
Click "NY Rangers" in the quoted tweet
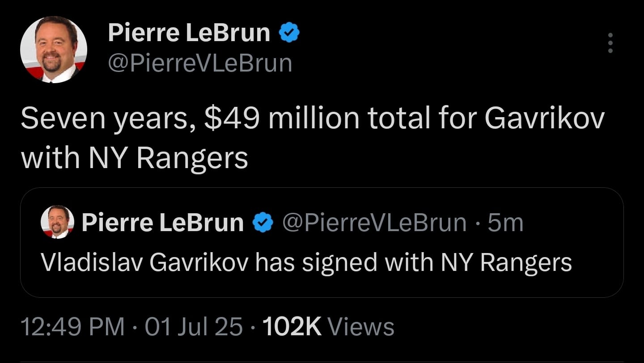506,263
